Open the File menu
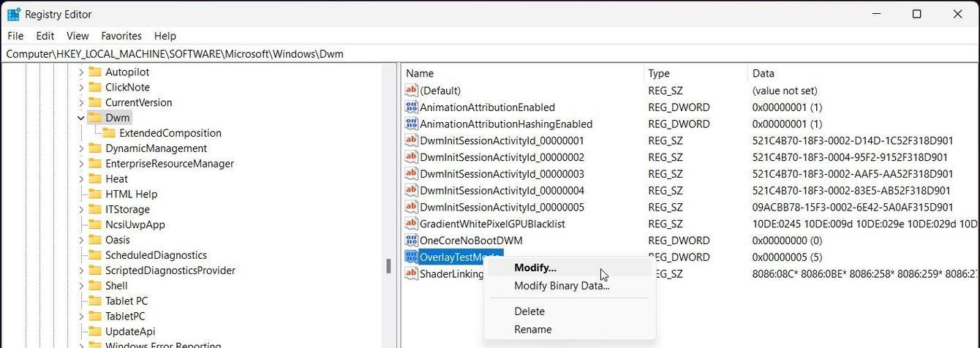 [15, 36]
